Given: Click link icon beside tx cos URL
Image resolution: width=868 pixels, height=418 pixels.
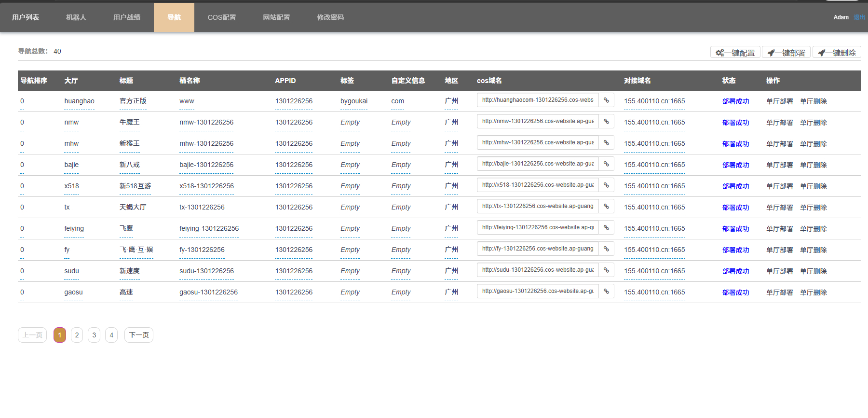Looking at the screenshot, I should 606,207.
